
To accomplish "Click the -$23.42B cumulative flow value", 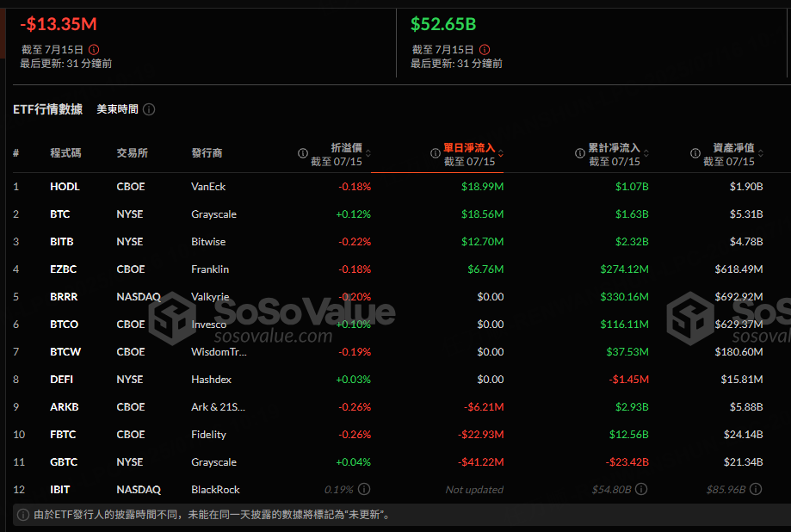I will 627,461.
